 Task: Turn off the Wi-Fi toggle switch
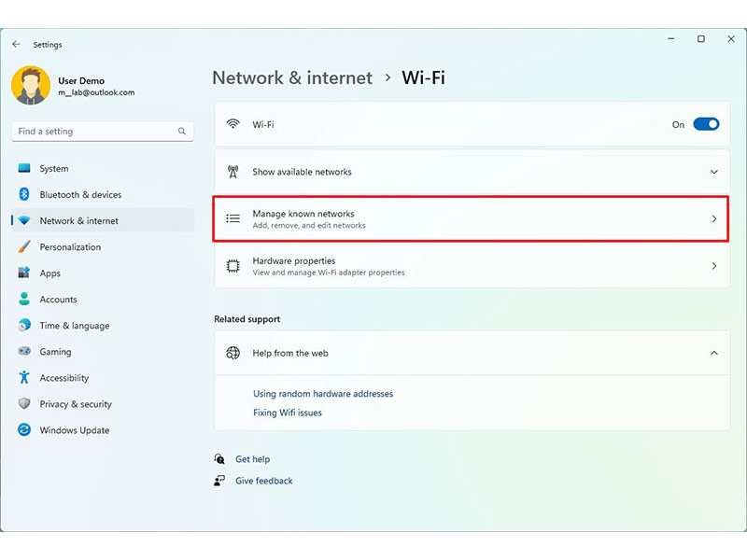[706, 124]
